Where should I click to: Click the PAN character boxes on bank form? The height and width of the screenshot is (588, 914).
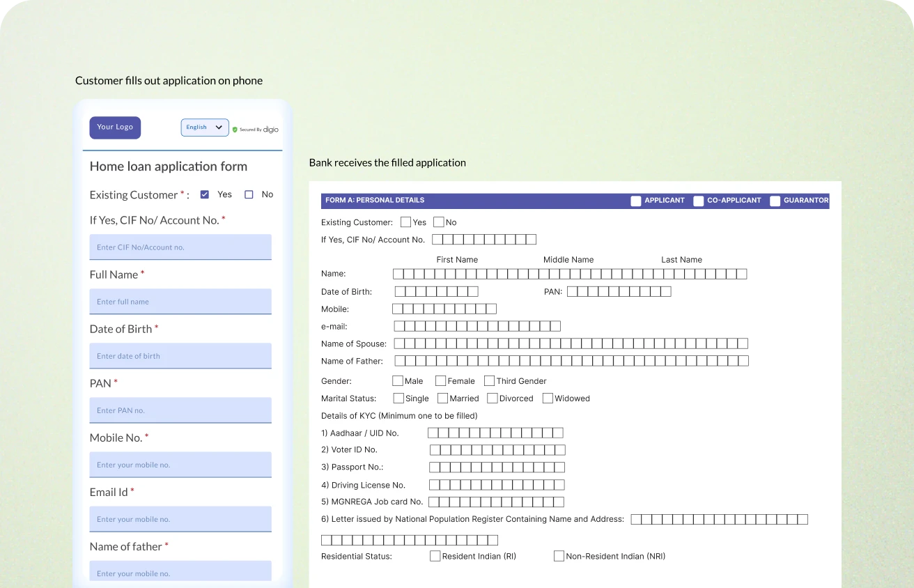619,292
